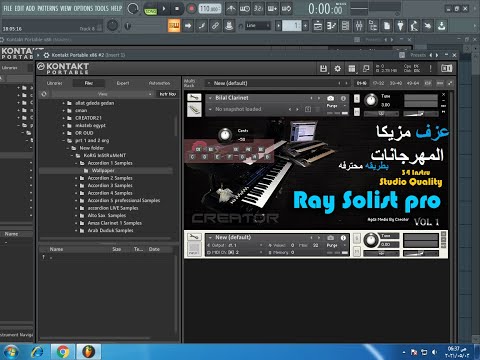The image size is (480, 360).
Task: Expand the CREATOR21 folder
Action: pos(63,118)
